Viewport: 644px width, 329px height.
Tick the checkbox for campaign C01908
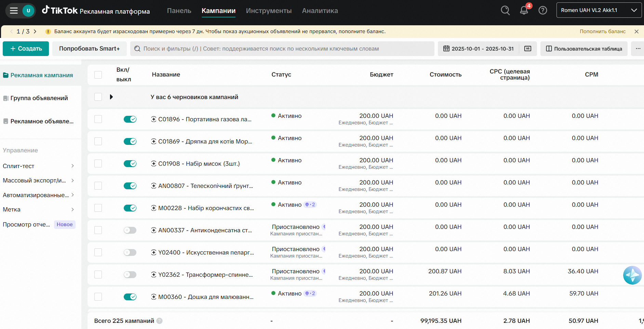98,164
